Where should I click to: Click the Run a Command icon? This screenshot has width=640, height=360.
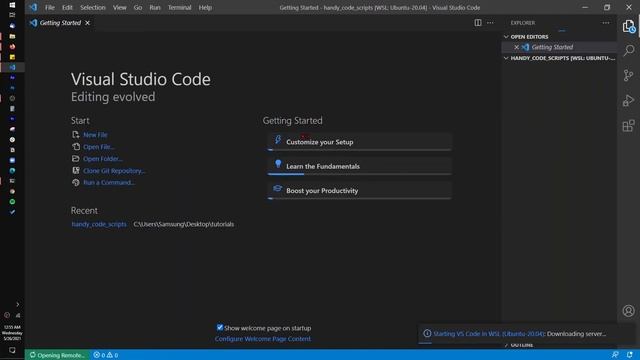coord(76,182)
